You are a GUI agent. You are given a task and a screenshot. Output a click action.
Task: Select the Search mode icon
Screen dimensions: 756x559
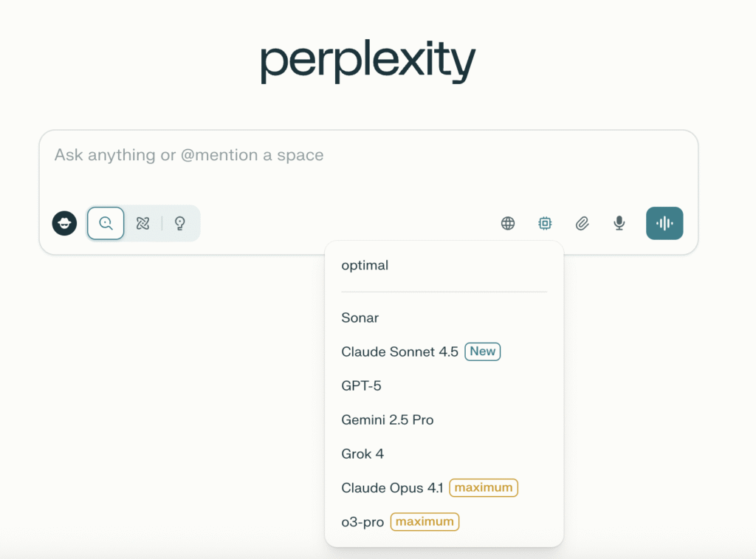click(x=106, y=223)
